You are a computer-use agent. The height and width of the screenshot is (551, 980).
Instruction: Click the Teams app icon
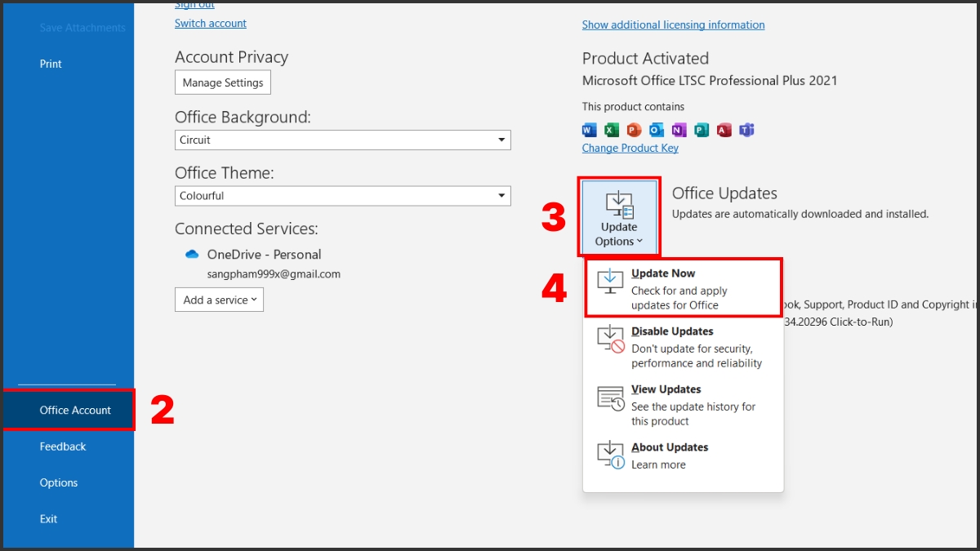click(746, 130)
